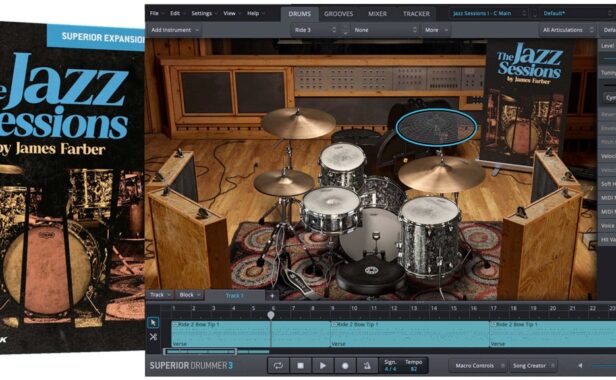Click the block icon on the first Ride 2 Bow Tip 1 block
Viewport: 616px width, 380px height.
pos(176,325)
